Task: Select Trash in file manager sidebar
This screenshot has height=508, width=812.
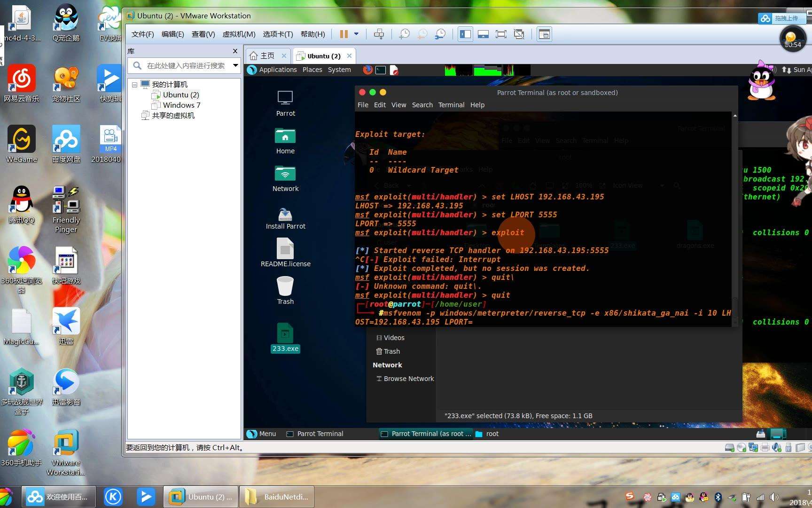Action: pyautogui.click(x=388, y=351)
